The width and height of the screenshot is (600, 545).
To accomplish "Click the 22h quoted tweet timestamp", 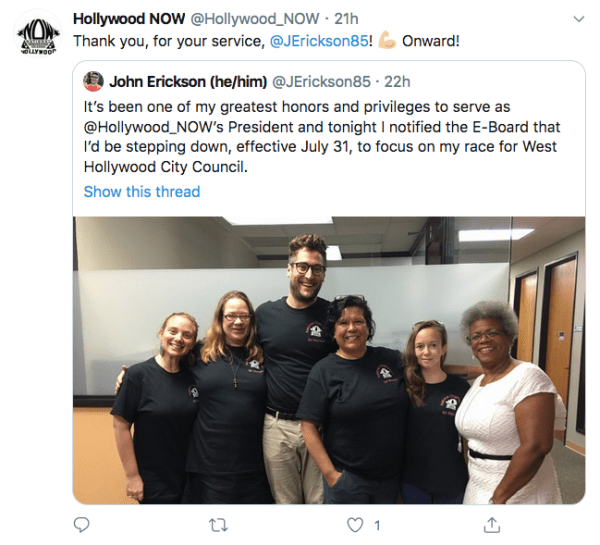I will 397,82.
